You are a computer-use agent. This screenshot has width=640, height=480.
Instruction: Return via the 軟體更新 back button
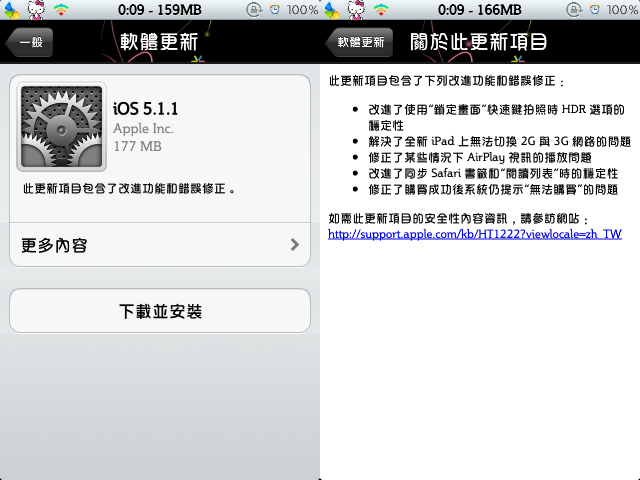coord(359,42)
